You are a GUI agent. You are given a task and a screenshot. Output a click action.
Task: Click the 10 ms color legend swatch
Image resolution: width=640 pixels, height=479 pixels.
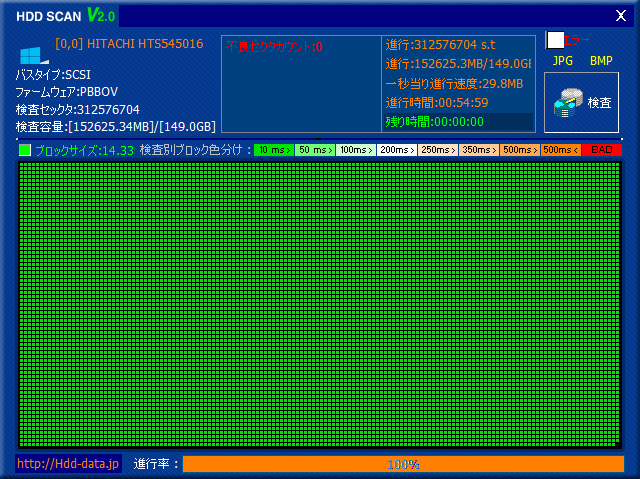[273, 150]
